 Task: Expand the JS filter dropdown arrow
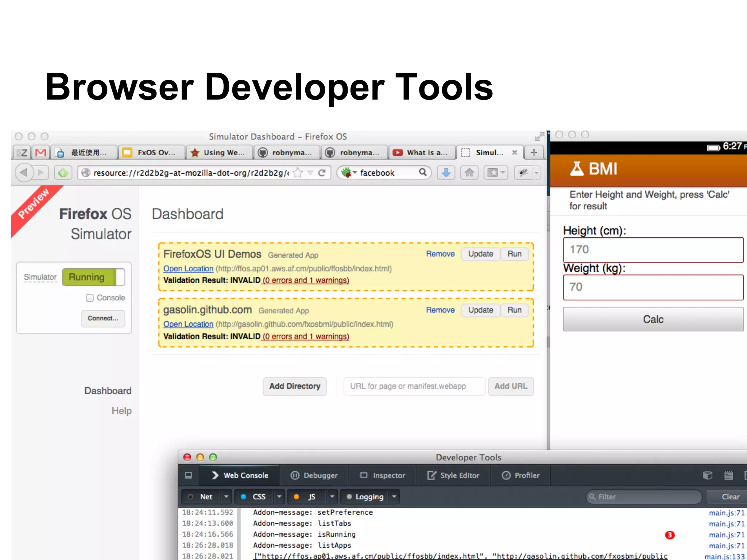coord(332,497)
